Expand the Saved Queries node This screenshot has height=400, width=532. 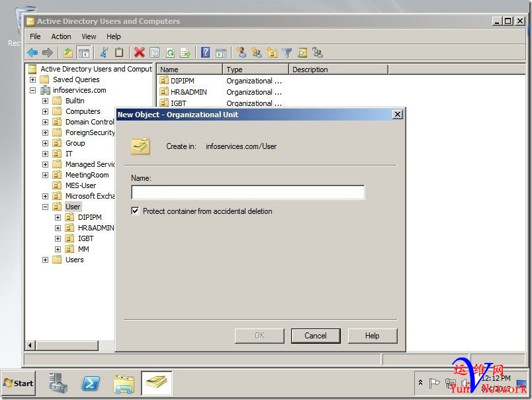[x=32, y=79]
